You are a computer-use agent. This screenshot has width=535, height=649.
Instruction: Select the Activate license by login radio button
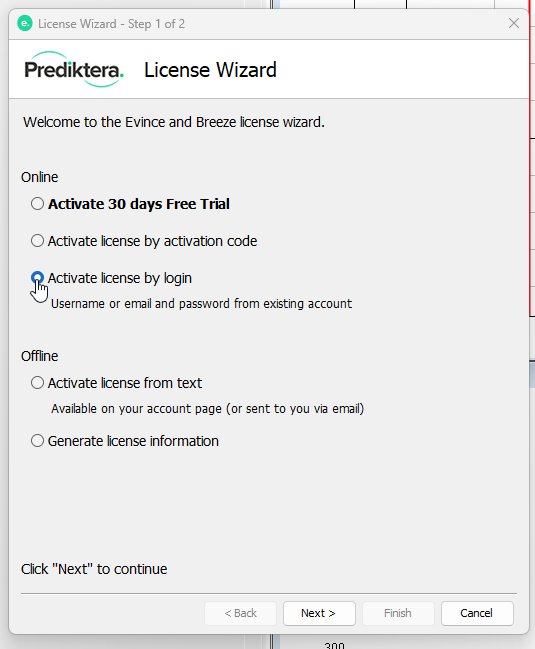38,278
